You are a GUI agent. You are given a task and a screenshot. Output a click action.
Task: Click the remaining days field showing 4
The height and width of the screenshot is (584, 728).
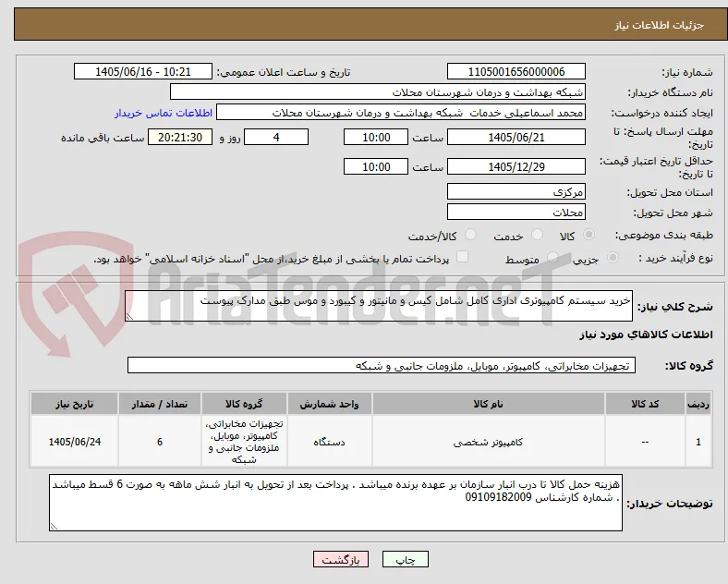pos(276,138)
